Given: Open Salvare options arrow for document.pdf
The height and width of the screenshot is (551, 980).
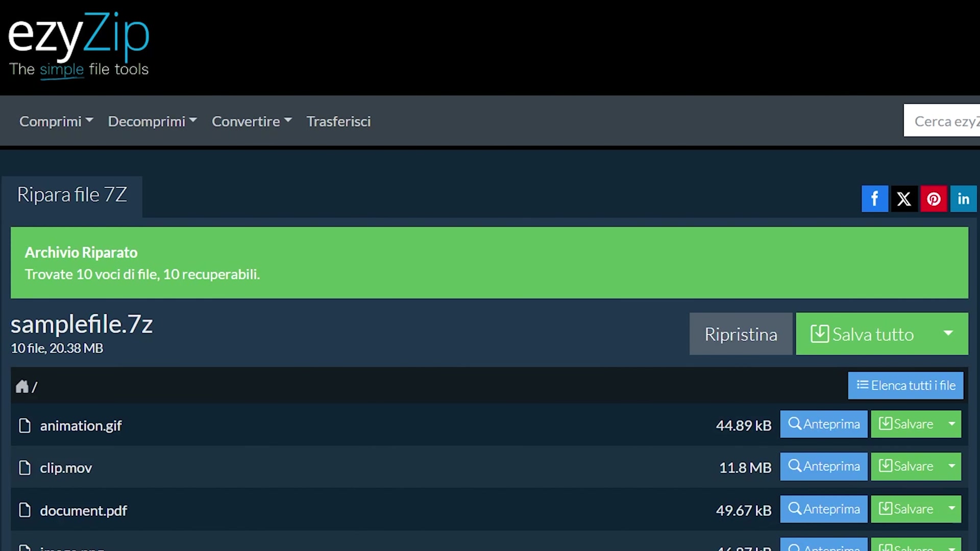Looking at the screenshot, I should [951, 509].
